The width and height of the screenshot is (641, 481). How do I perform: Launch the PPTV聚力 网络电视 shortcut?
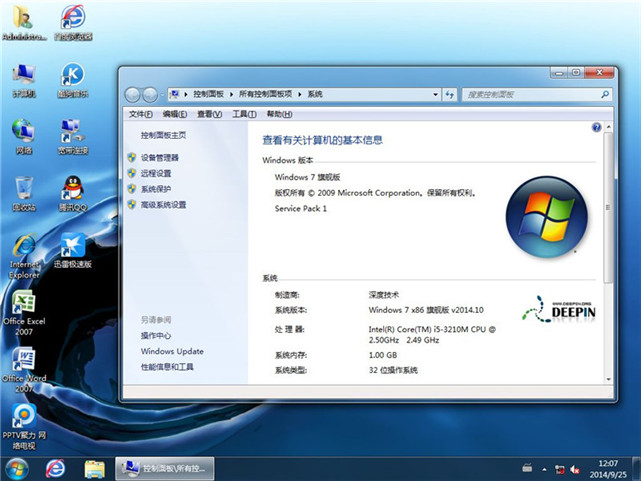point(24,427)
